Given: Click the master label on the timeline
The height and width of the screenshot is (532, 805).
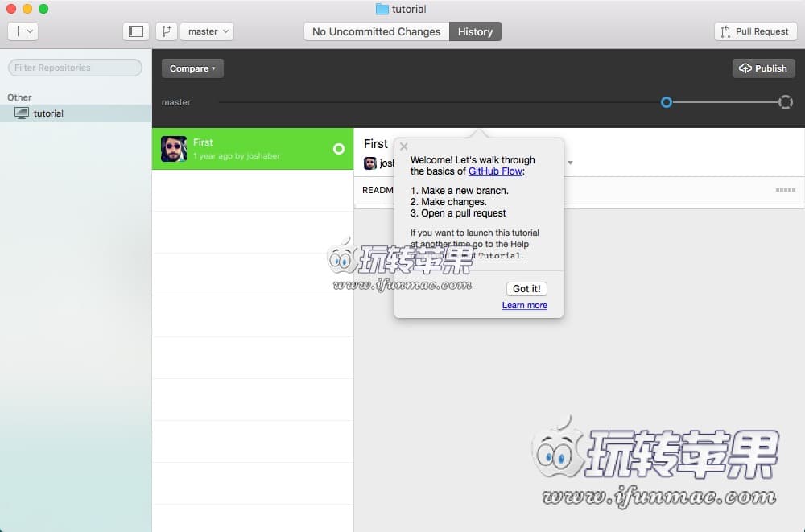Looking at the screenshot, I should [176, 102].
